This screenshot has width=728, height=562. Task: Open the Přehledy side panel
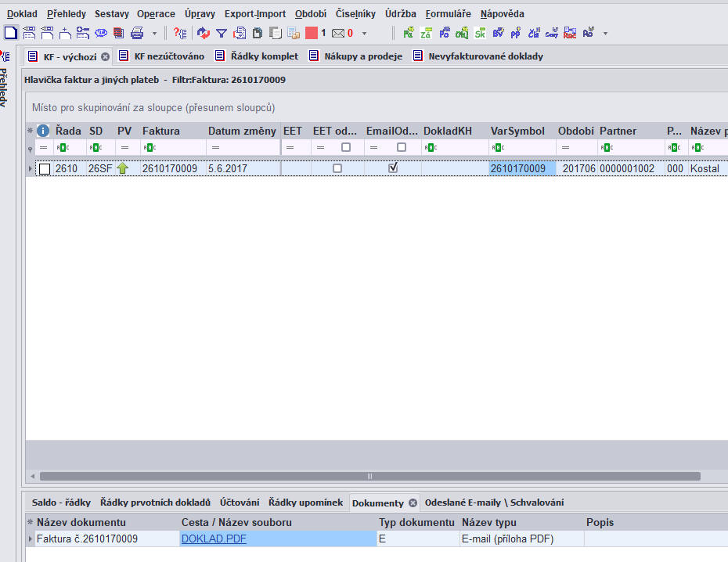4,87
